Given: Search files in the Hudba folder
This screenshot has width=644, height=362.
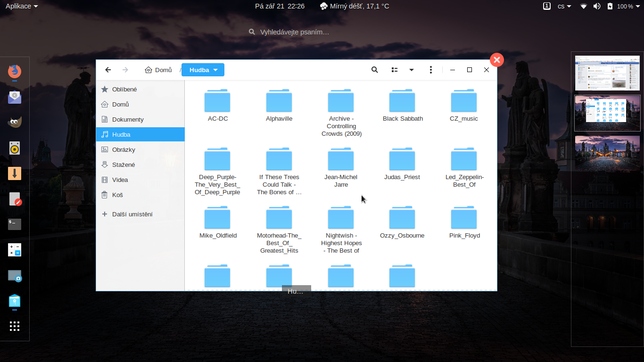Looking at the screenshot, I should tap(375, 70).
